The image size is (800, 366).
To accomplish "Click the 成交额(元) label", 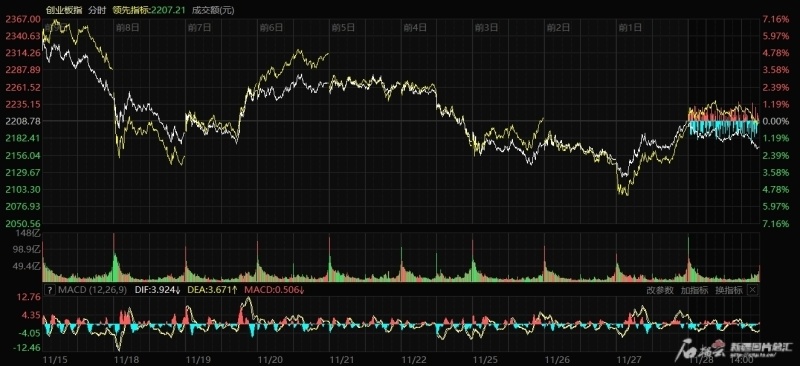I will [213, 10].
